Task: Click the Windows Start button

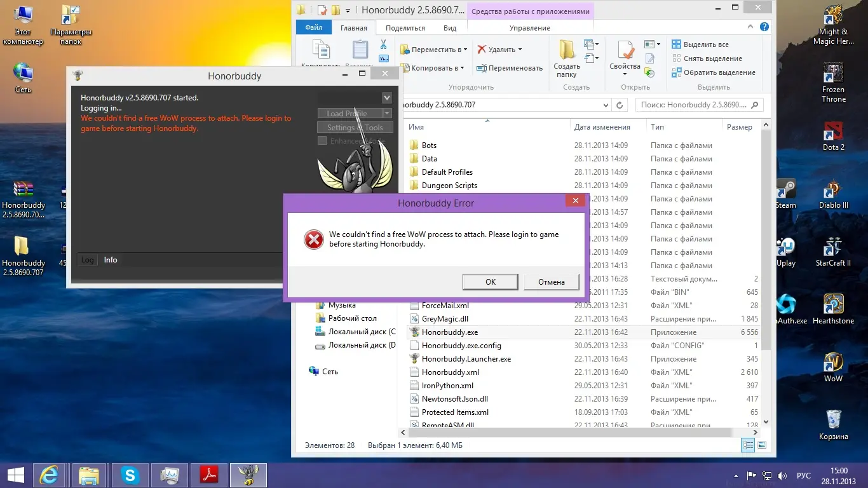Action: [15, 475]
